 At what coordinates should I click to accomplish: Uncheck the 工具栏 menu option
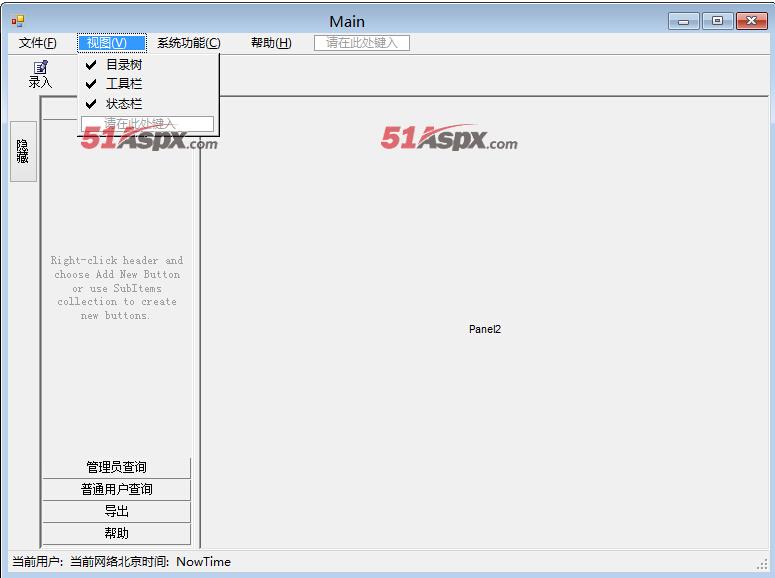pos(148,84)
